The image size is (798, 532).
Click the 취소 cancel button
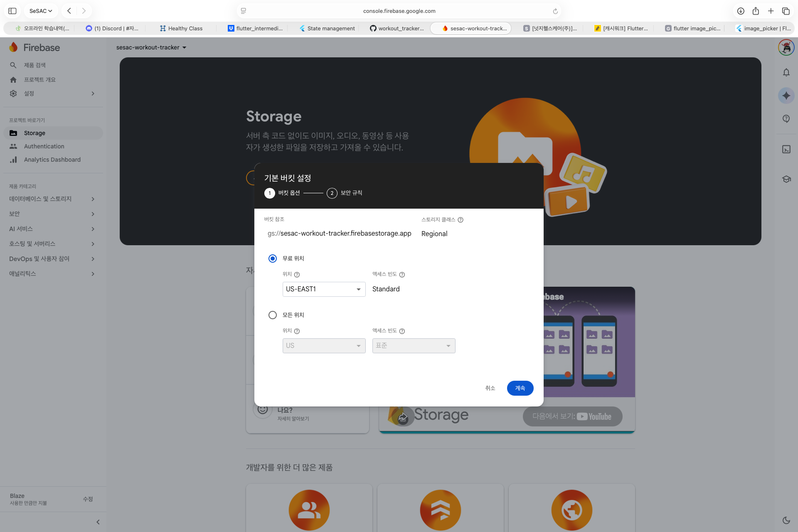[490, 388]
